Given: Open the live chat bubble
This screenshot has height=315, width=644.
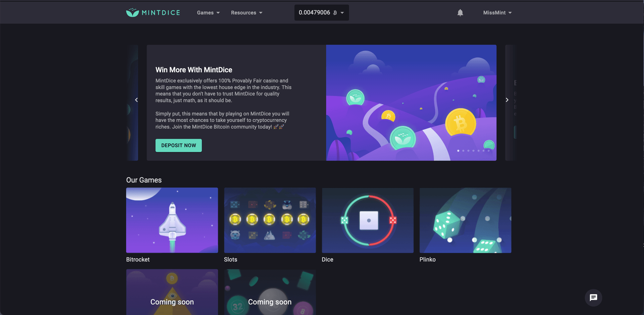Looking at the screenshot, I should point(593,298).
